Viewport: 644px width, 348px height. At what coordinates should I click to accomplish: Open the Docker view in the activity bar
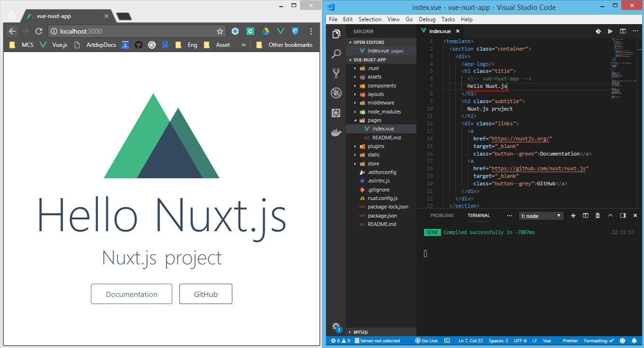(x=336, y=132)
